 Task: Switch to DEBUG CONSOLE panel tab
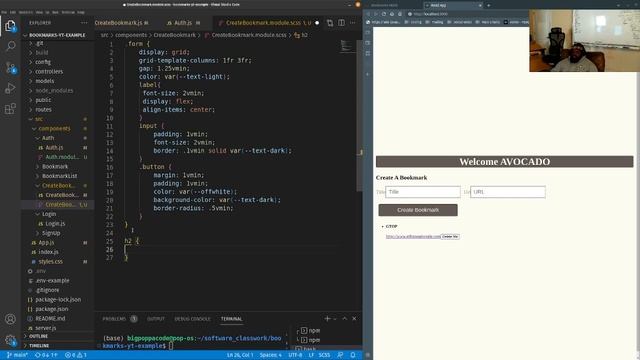point(193,319)
